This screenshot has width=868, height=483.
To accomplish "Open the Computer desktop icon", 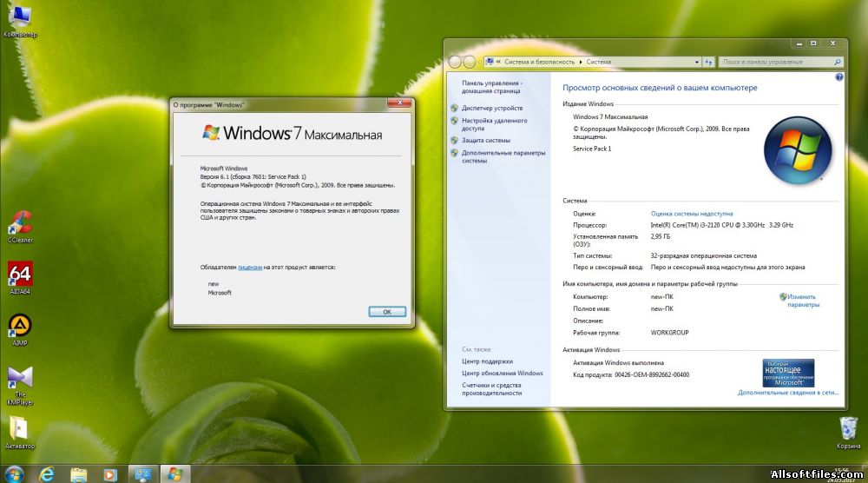I will tap(20, 21).
